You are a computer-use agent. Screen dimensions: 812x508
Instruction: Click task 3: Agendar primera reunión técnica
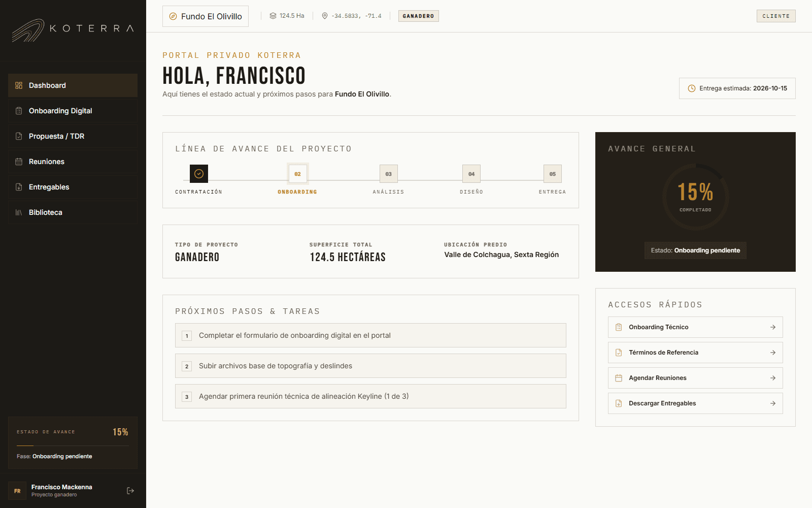click(x=370, y=396)
